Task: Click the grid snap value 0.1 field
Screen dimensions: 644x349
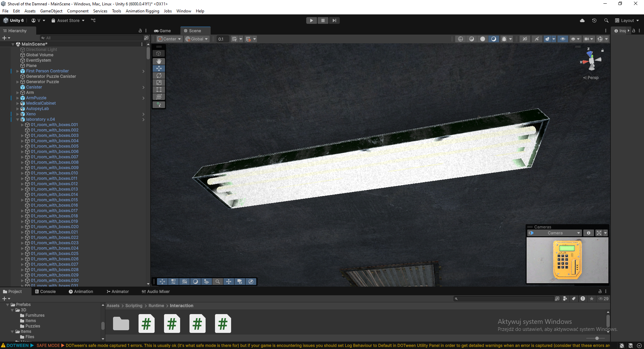Action: coord(223,39)
